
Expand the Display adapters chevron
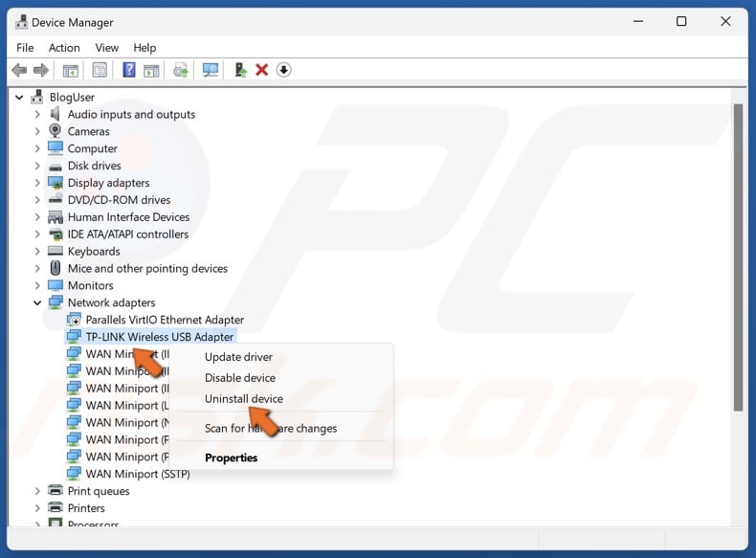(37, 183)
